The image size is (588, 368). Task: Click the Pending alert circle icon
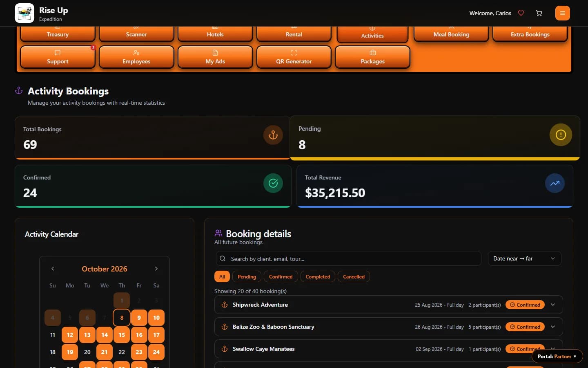pyautogui.click(x=561, y=135)
